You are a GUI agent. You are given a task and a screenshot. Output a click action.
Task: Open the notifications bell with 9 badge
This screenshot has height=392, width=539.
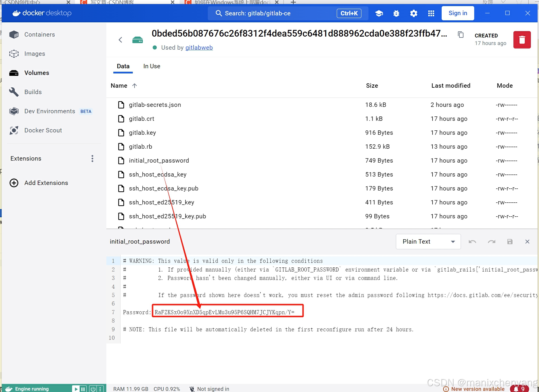click(519, 389)
